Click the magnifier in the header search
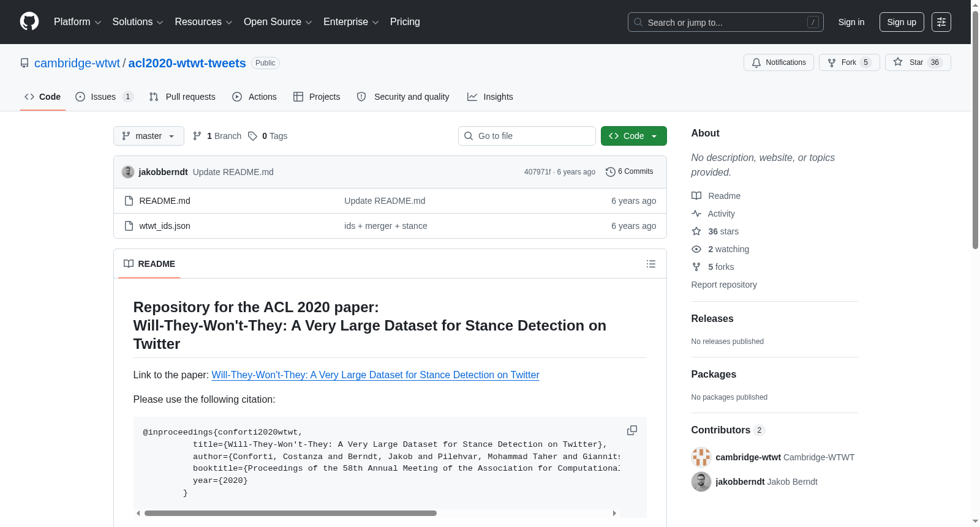The width and height of the screenshot is (980, 527). [638, 22]
